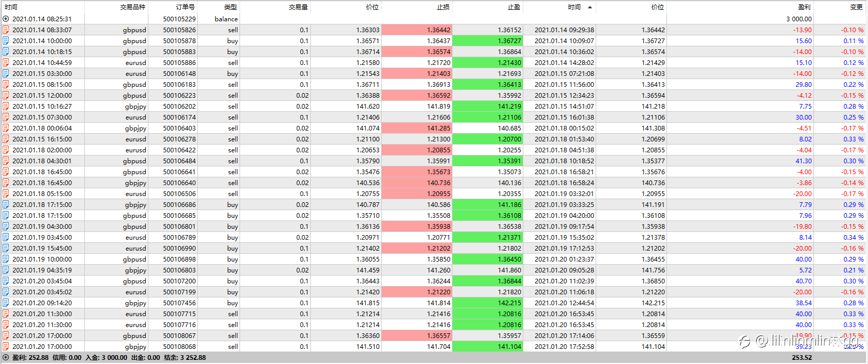Click the total profit 253.52 in the summary row
The image size is (868, 364).
[802, 358]
